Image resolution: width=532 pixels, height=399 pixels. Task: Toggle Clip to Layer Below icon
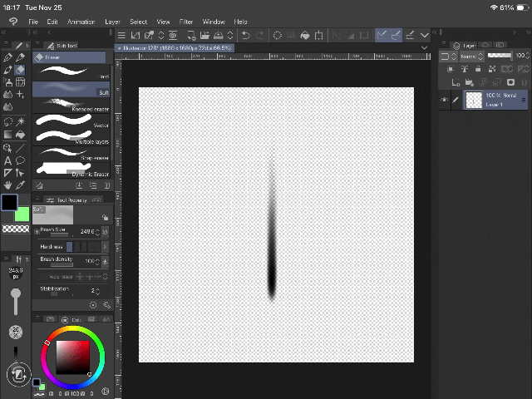click(451, 69)
